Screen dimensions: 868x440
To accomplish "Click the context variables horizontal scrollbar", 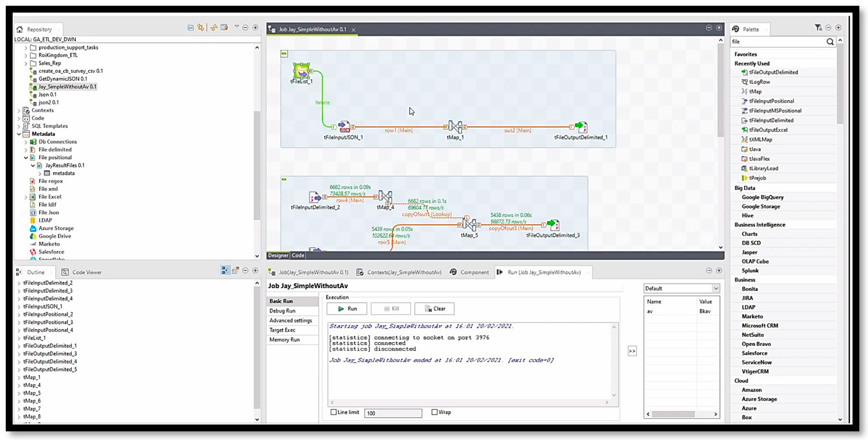I will point(673,414).
